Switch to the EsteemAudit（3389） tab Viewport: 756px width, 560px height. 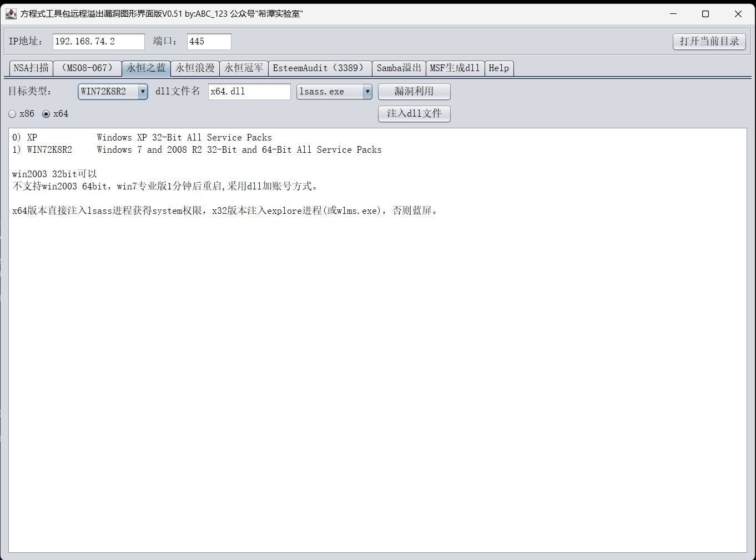pyautogui.click(x=320, y=68)
